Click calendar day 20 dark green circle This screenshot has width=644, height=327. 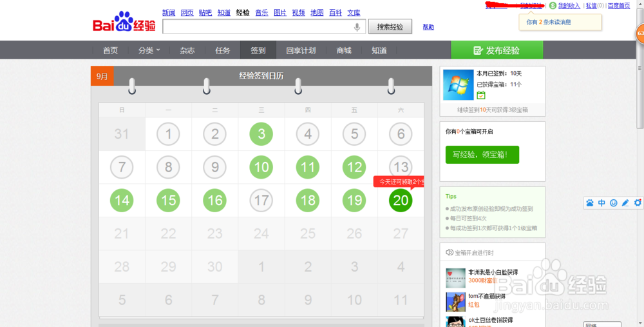pos(401,201)
